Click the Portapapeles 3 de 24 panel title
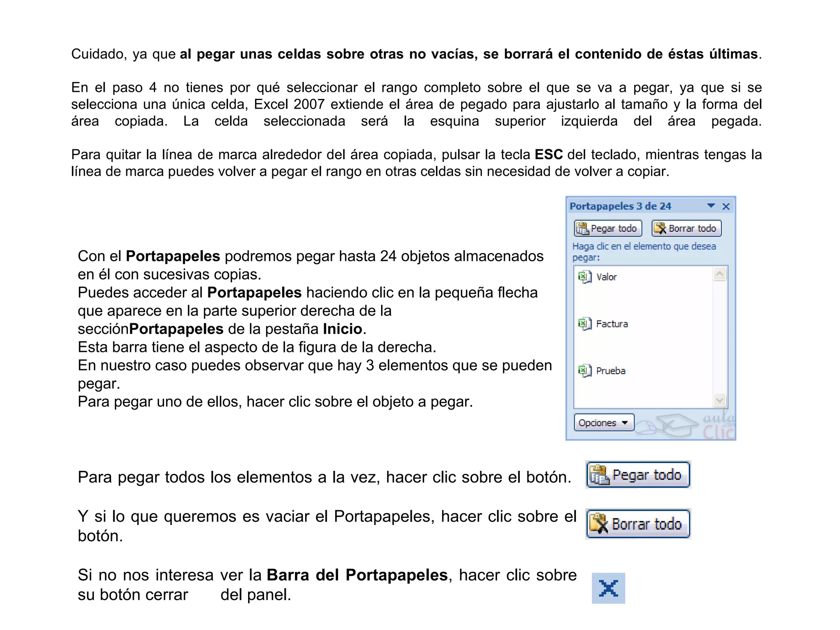Screen dimensions: 840x630 tap(620, 206)
